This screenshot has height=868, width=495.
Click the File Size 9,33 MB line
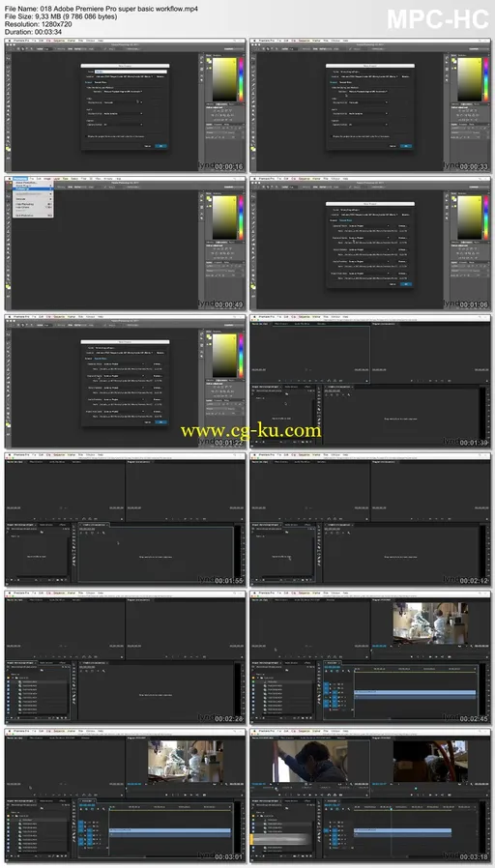pyautogui.click(x=61, y=17)
